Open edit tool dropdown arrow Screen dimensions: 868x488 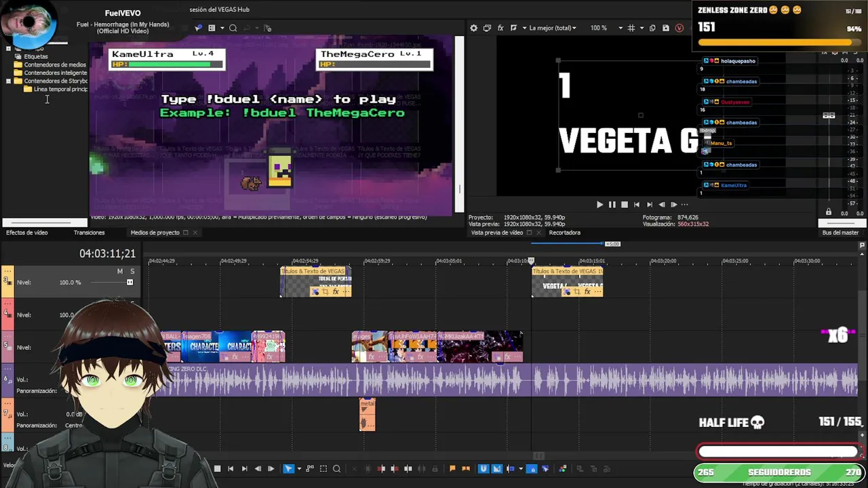click(x=299, y=468)
